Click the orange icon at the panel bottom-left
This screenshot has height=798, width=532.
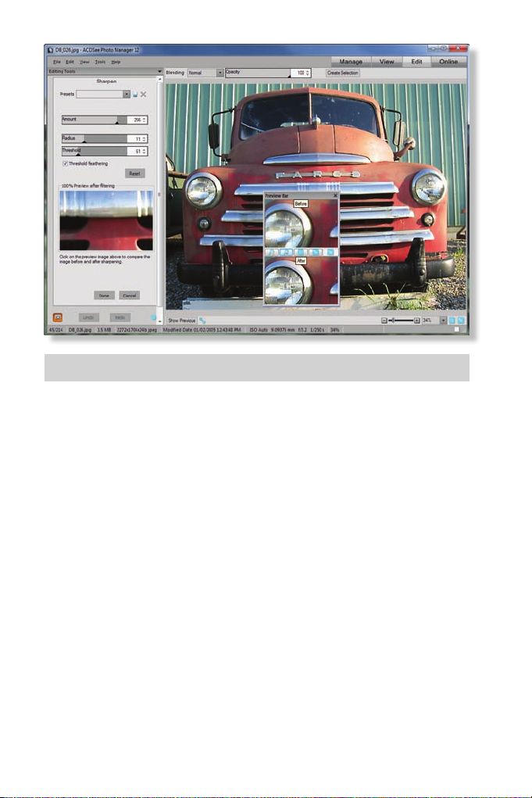coord(58,317)
